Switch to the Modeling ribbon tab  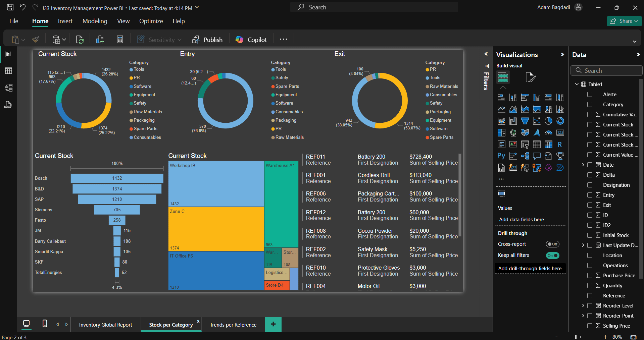coord(95,21)
